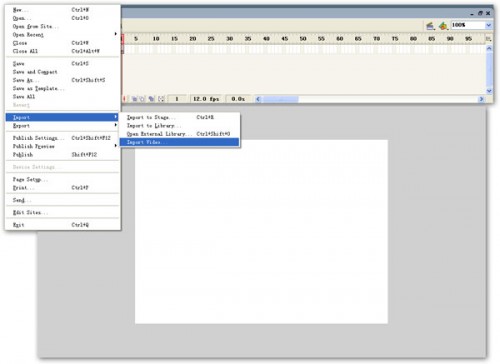This screenshot has height=364, width=500.
Task: Click frame 90 on the timeline ruler
Action: coord(450,39)
